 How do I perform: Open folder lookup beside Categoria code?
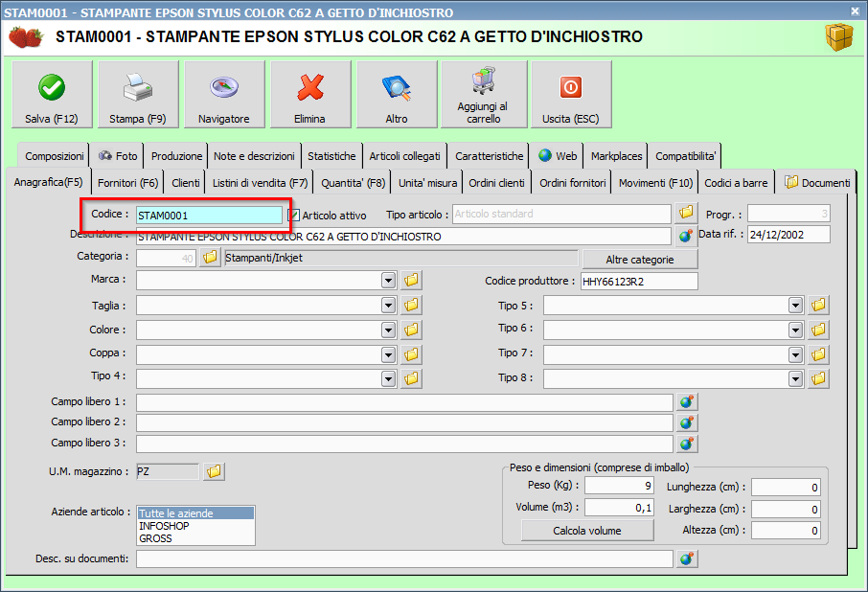(210, 258)
